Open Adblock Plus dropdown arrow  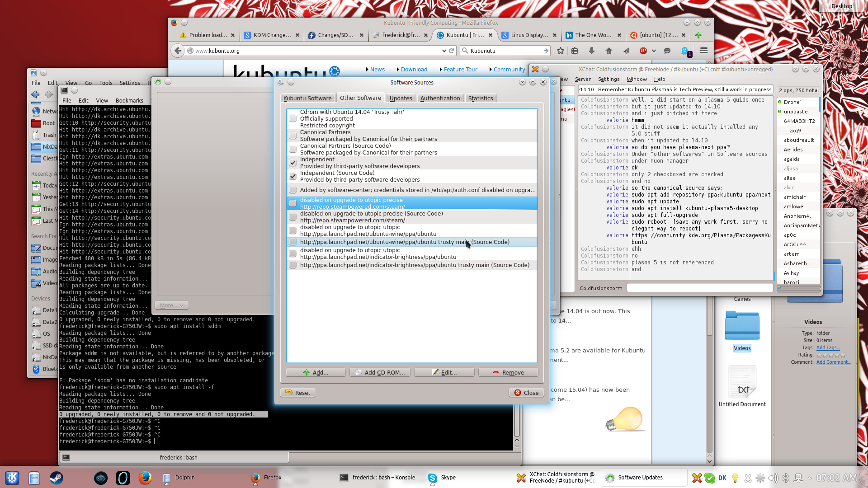tap(654, 51)
